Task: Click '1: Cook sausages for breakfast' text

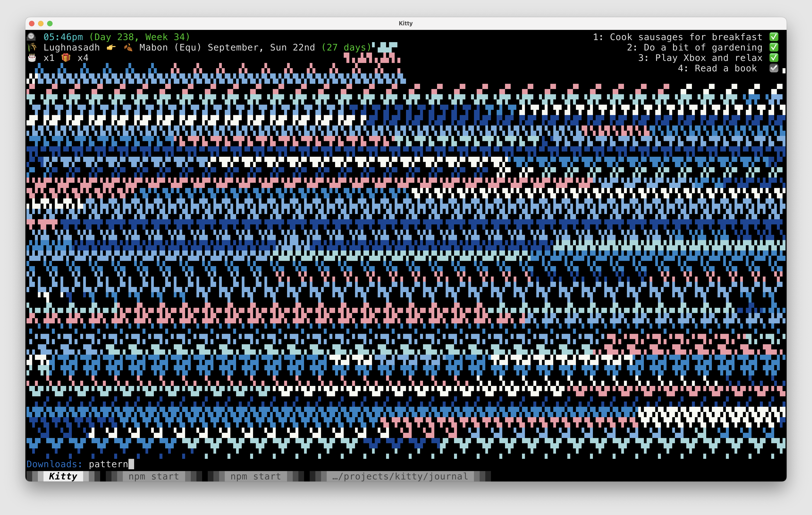Action: [678, 37]
